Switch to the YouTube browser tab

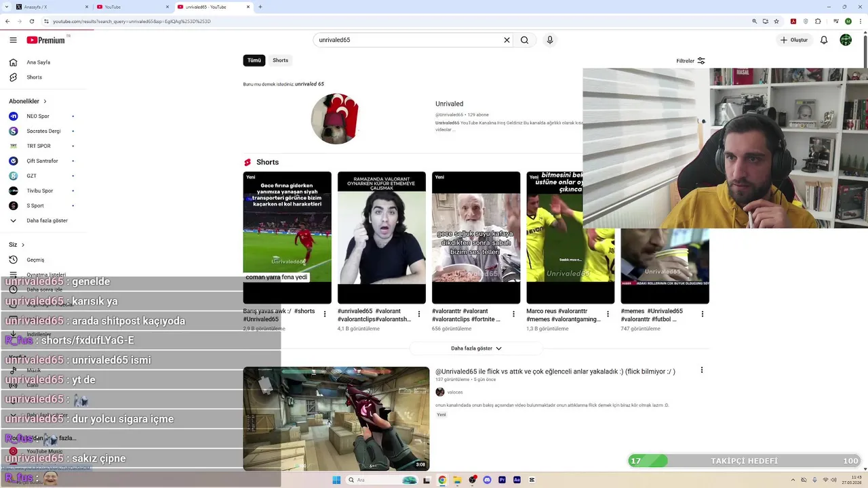point(131,7)
